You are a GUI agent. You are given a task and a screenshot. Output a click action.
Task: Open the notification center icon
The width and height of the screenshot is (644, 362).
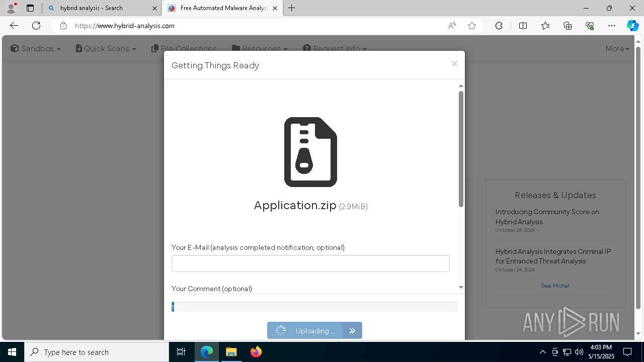[627, 352]
